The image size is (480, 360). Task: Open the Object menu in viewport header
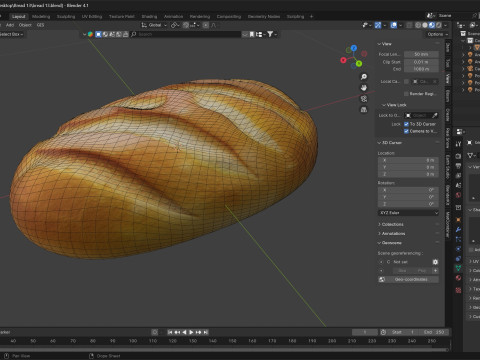coord(25,25)
